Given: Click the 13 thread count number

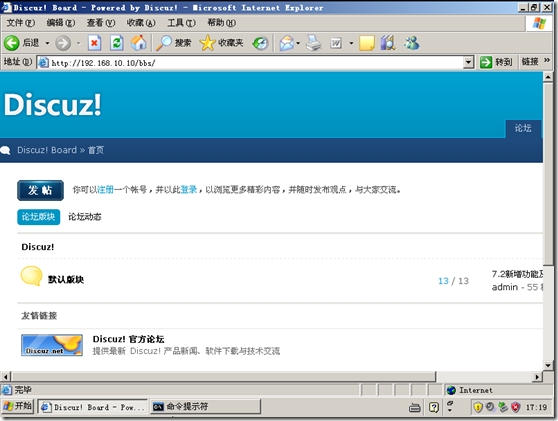Looking at the screenshot, I should (443, 281).
